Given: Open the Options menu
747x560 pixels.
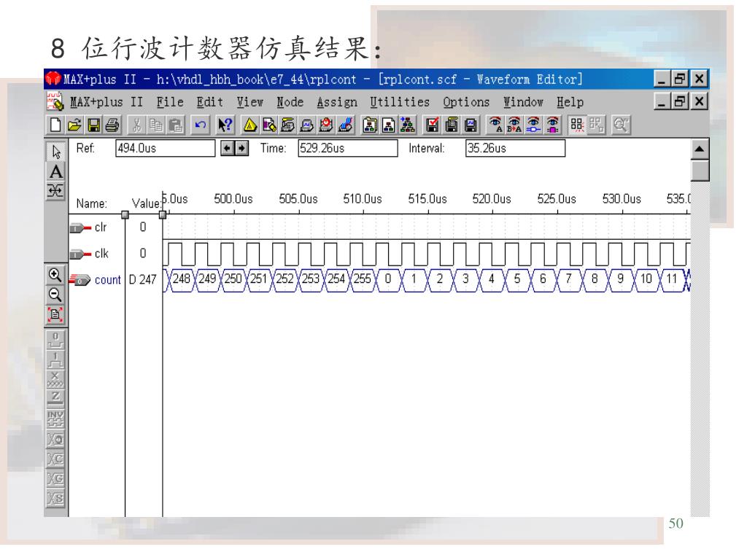Looking at the screenshot, I should (x=466, y=102).
